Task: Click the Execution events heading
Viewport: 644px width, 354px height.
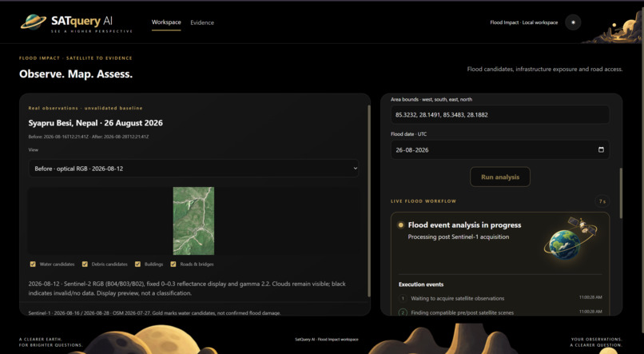Action: click(421, 284)
